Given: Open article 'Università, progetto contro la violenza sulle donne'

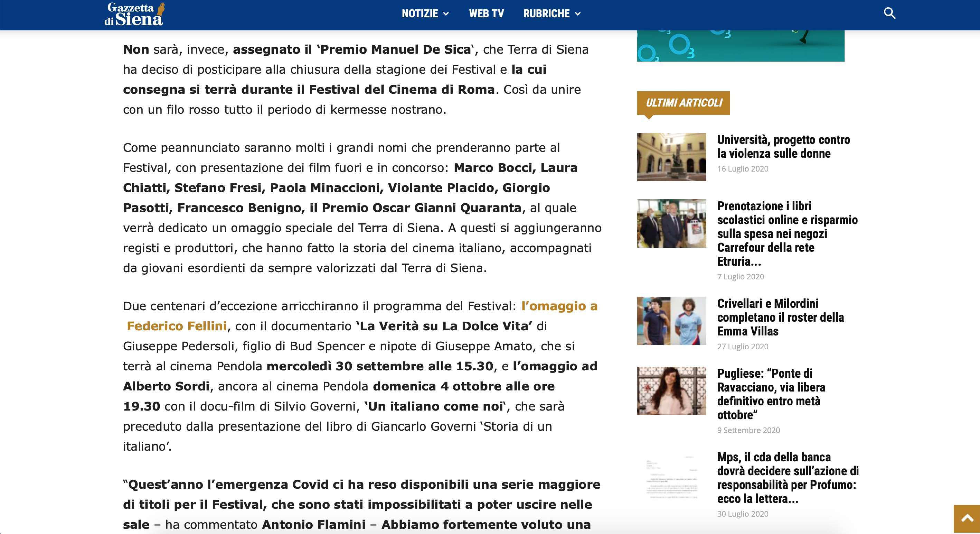Looking at the screenshot, I should 783,147.
